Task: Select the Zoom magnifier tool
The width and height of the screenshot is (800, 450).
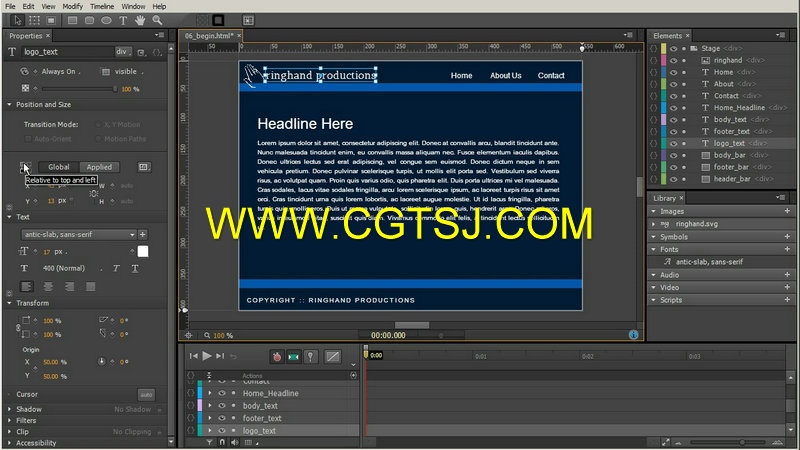Action: click(157, 20)
